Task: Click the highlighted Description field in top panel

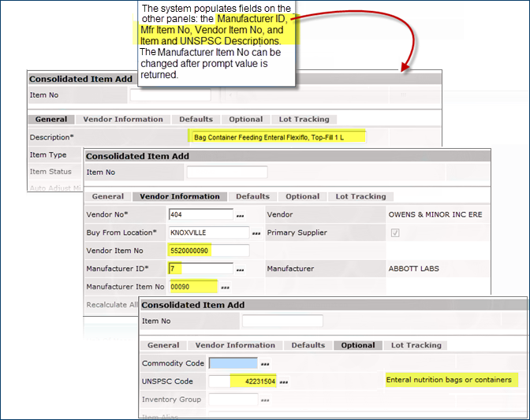Action: click(278, 137)
